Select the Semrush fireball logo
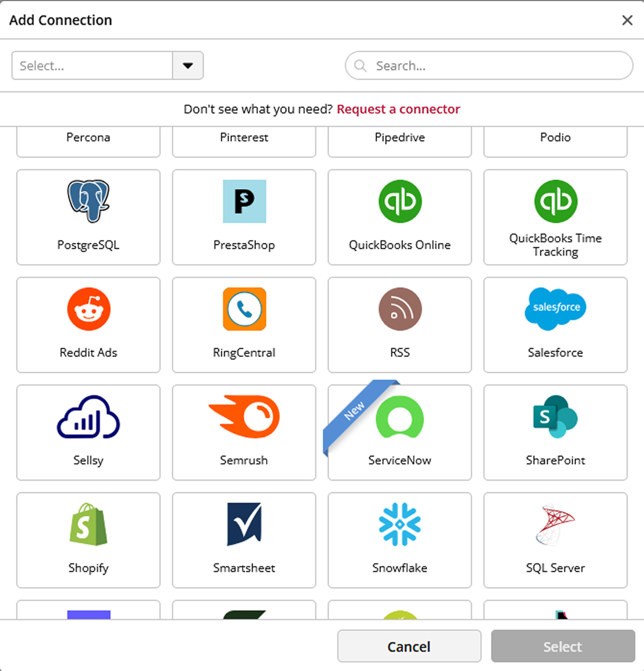Screen dimensions: 644x671 click(244, 416)
